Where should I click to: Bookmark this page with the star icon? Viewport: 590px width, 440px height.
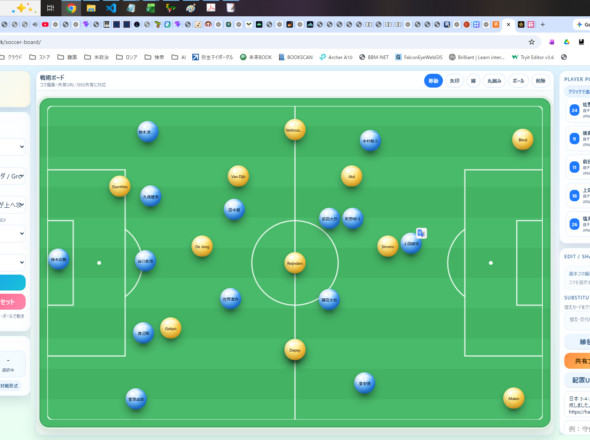click(x=531, y=42)
